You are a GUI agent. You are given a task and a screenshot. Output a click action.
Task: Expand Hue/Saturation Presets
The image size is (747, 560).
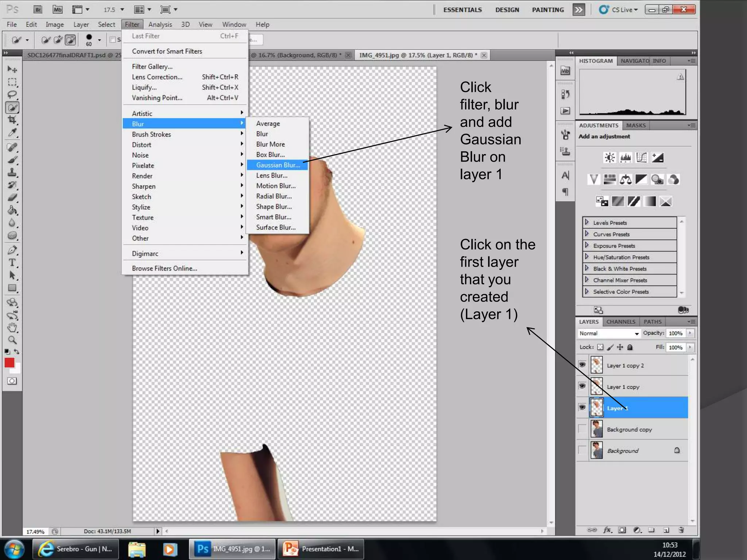(587, 257)
